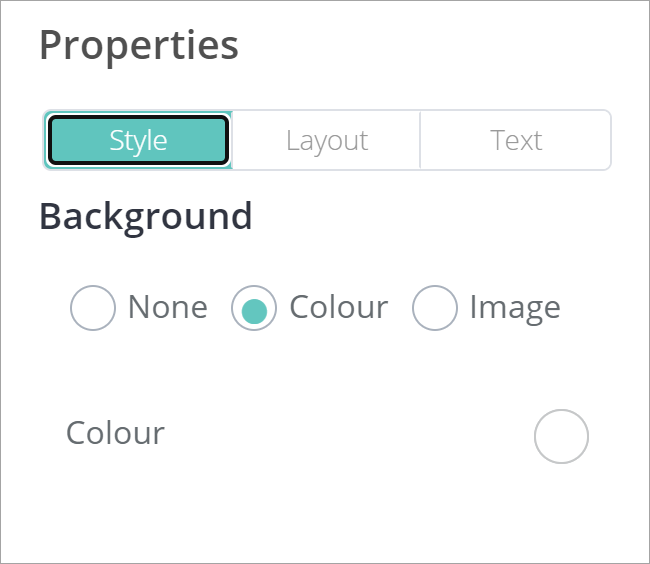Switch to the Style tab

(x=138, y=140)
